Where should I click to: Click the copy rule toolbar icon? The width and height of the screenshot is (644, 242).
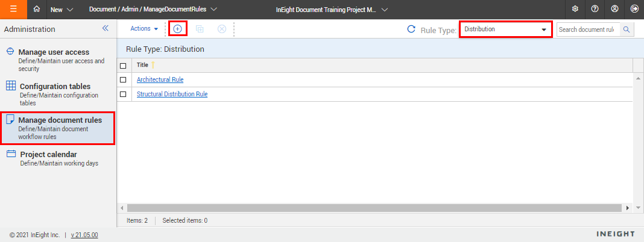tap(200, 29)
